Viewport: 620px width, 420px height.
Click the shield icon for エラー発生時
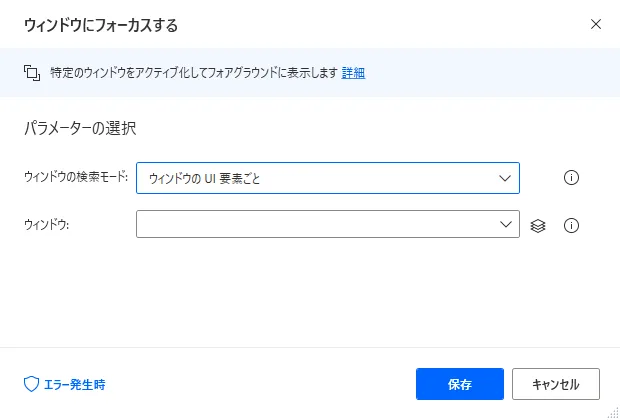pos(30,384)
